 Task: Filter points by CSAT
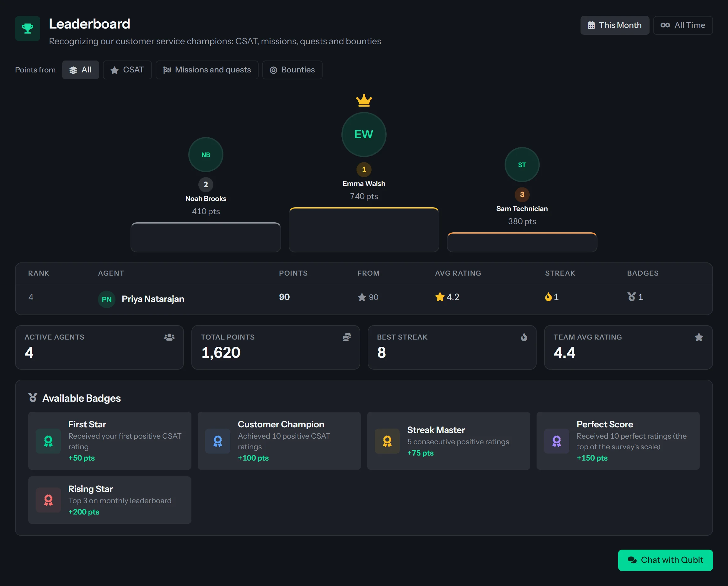(x=127, y=70)
